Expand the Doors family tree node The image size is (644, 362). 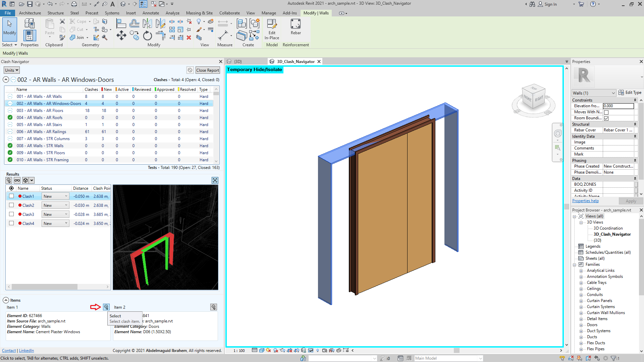click(581, 325)
